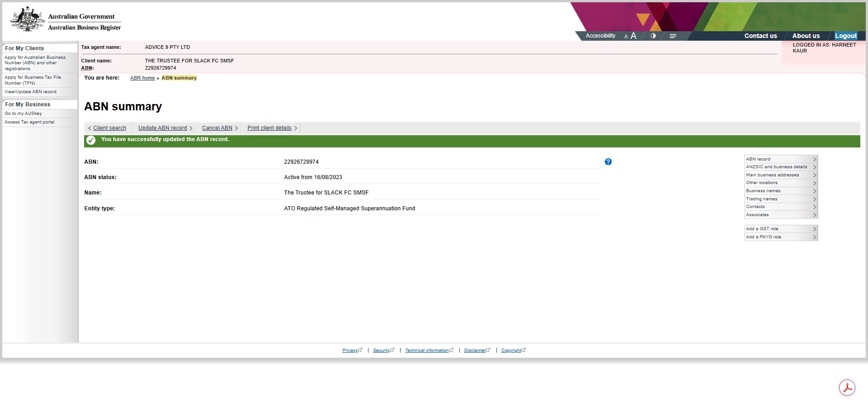Select Add a GST role
Screen dimensions: 868x412
pos(781,229)
